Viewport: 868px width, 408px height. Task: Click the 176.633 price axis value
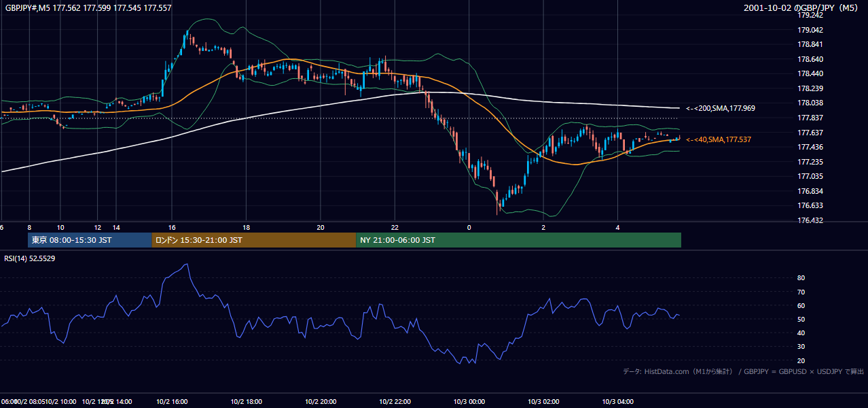pyautogui.click(x=811, y=205)
